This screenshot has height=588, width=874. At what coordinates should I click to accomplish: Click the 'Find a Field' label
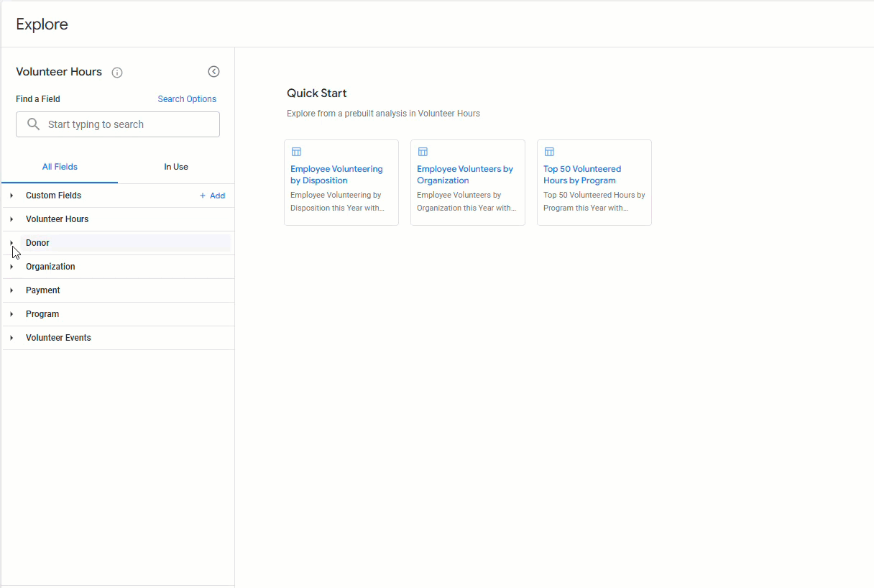(x=38, y=99)
